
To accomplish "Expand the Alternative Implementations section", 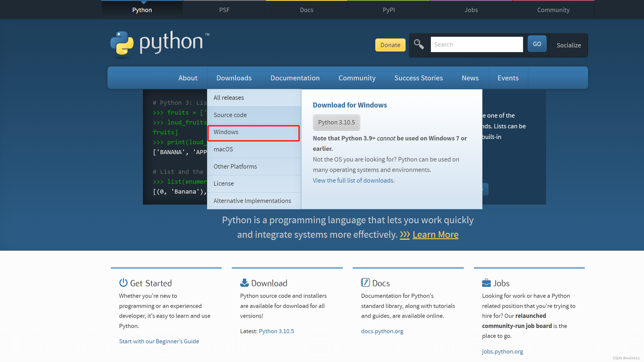I will [253, 201].
